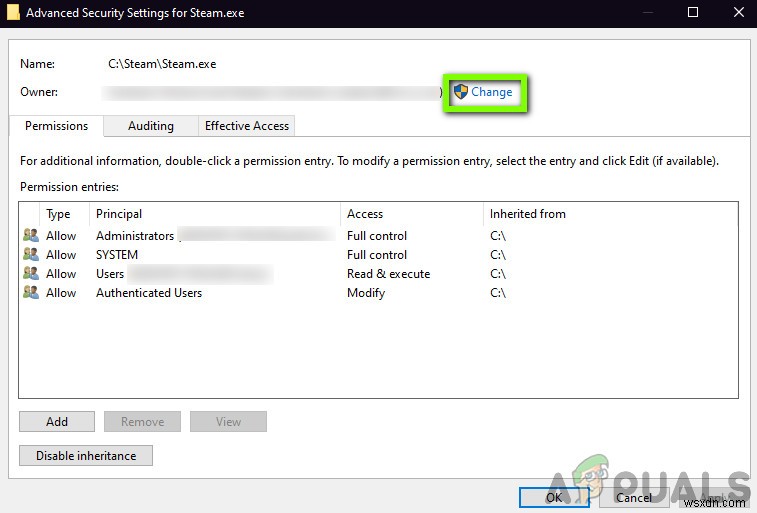Click the View button
Image resolution: width=757 pixels, height=513 pixels.
coord(228,421)
